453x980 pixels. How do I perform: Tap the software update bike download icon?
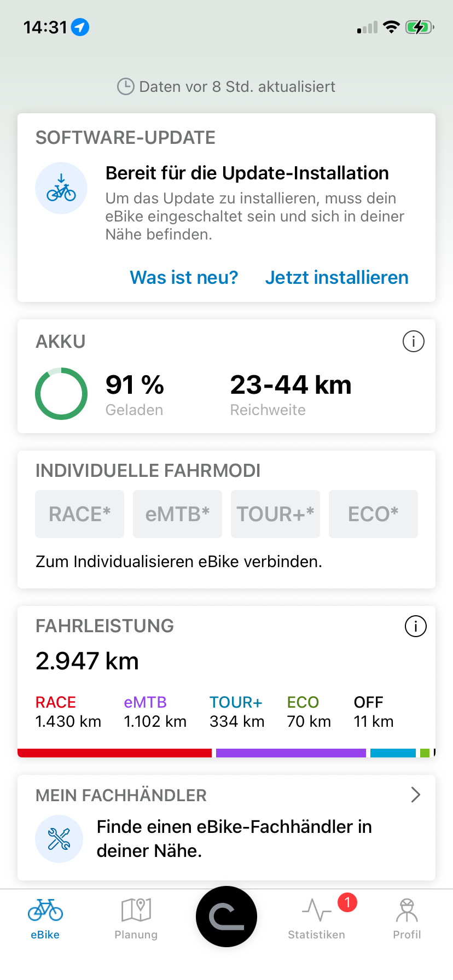click(61, 188)
